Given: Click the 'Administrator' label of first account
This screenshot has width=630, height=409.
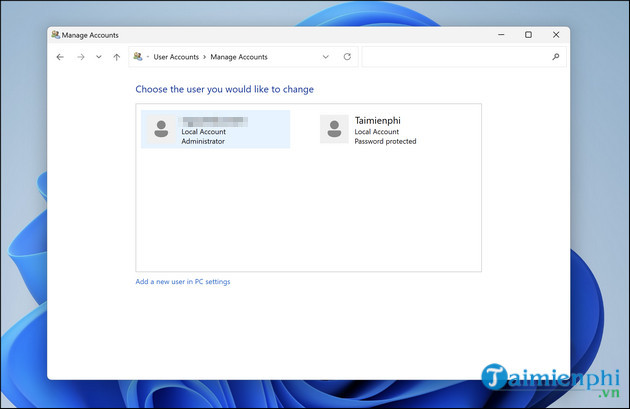Looking at the screenshot, I should 203,141.
